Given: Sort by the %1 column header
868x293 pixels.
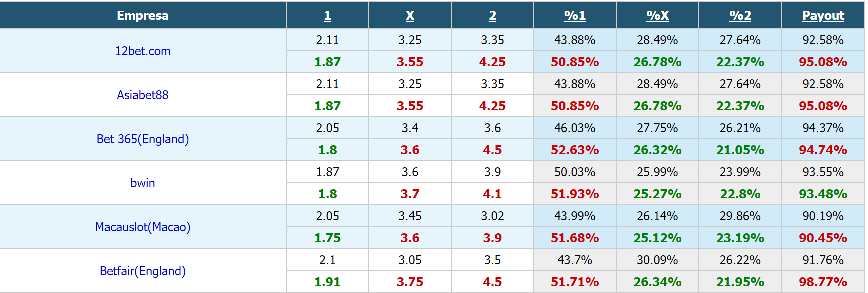Looking at the screenshot, I should pos(575,16).
